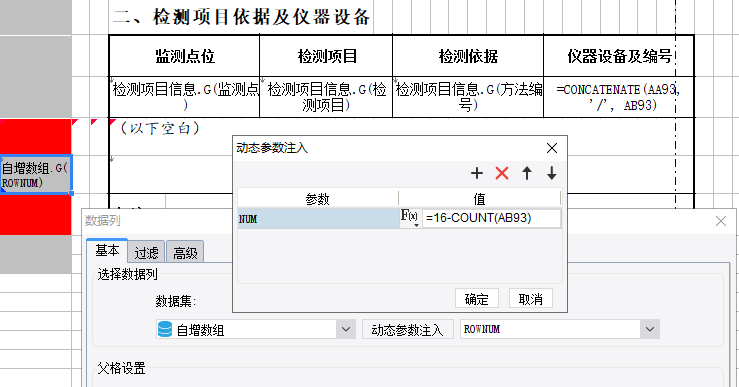Click the 参数 column header
The image size is (739, 387).
318,199
